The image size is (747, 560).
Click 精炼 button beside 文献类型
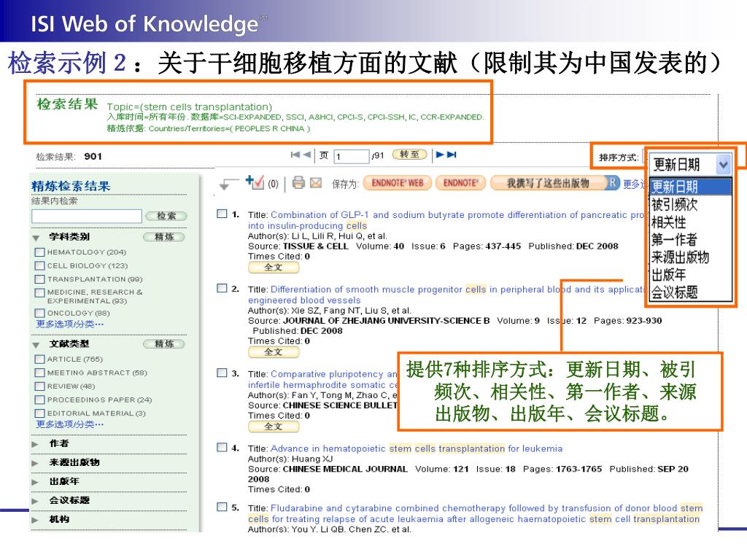point(164,344)
